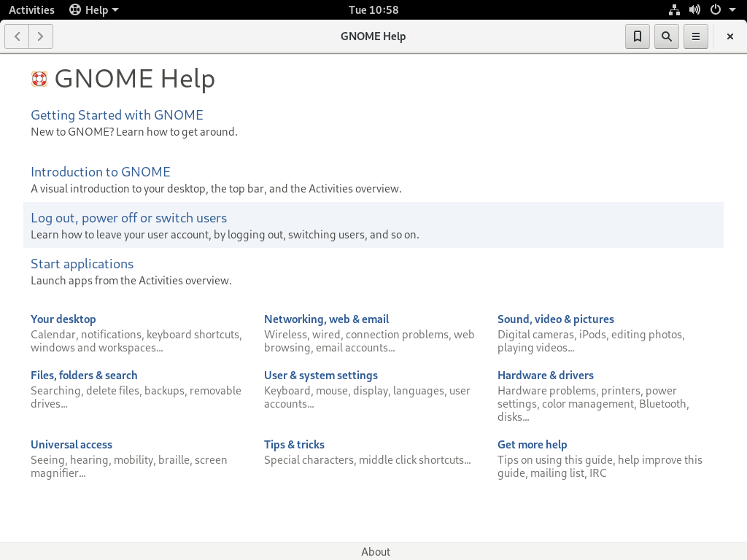
Task: Open Introduction to GNOME link
Action: tap(101, 172)
